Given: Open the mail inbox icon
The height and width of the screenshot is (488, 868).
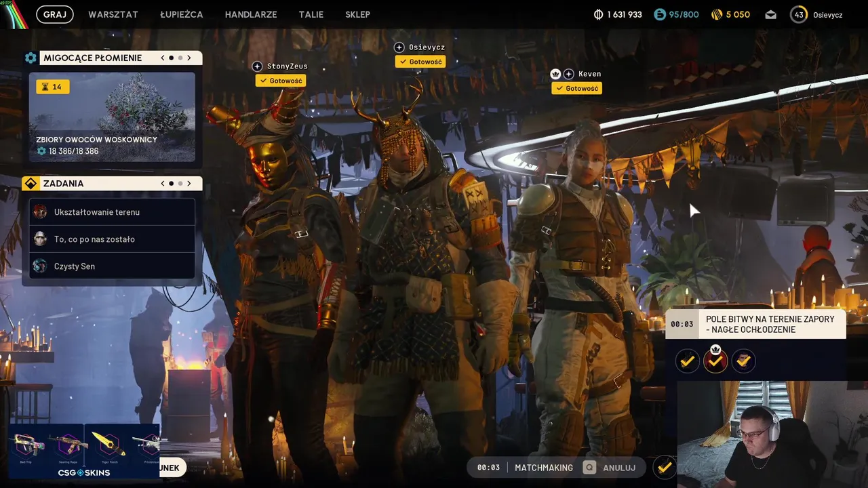Looking at the screenshot, I should click(770, 14).
